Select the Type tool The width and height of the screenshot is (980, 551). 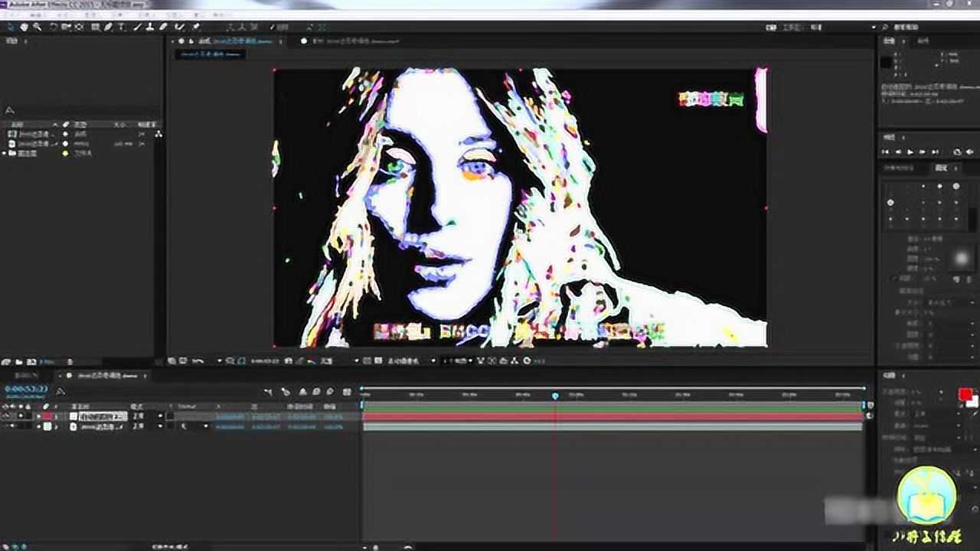coord(121,27)
